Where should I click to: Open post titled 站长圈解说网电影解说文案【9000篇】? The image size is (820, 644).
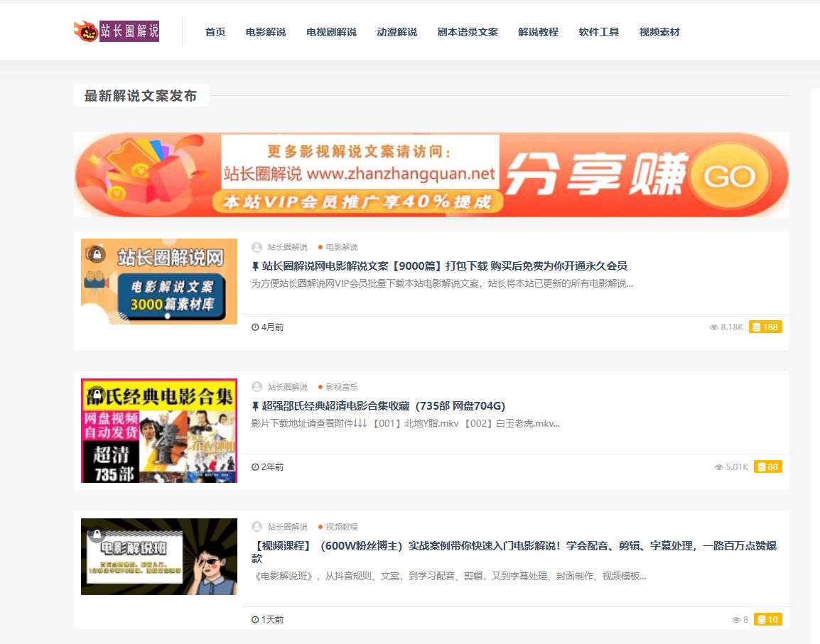445,266
